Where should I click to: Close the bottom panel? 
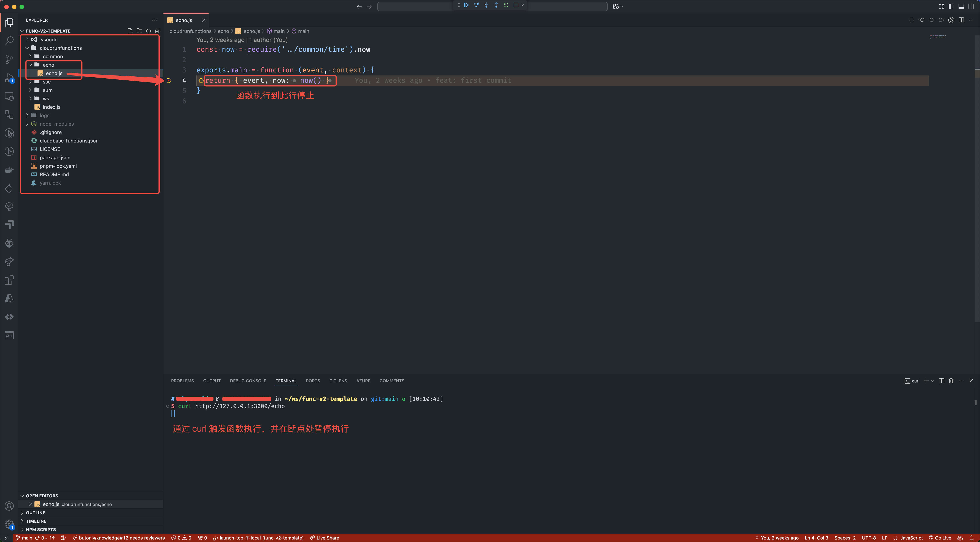(971, 381)
